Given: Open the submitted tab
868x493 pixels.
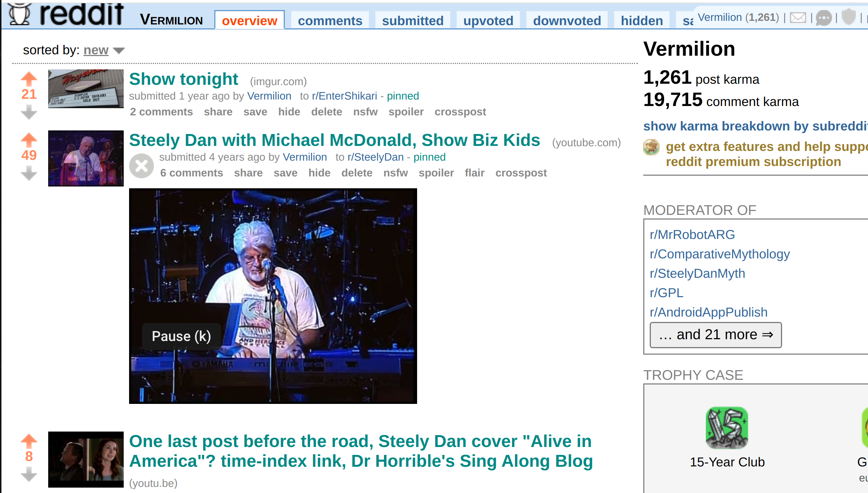Looking at the screenshot, I should coord(413,21).
